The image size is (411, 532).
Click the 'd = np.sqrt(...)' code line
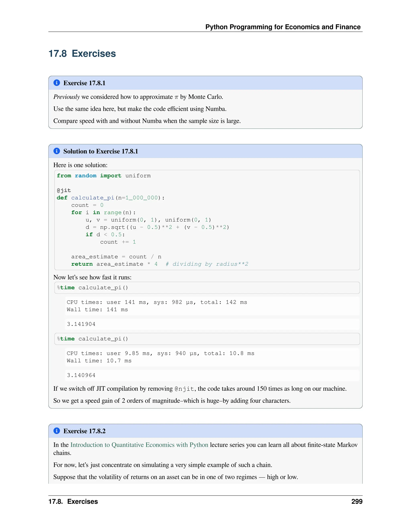(157, 227)
